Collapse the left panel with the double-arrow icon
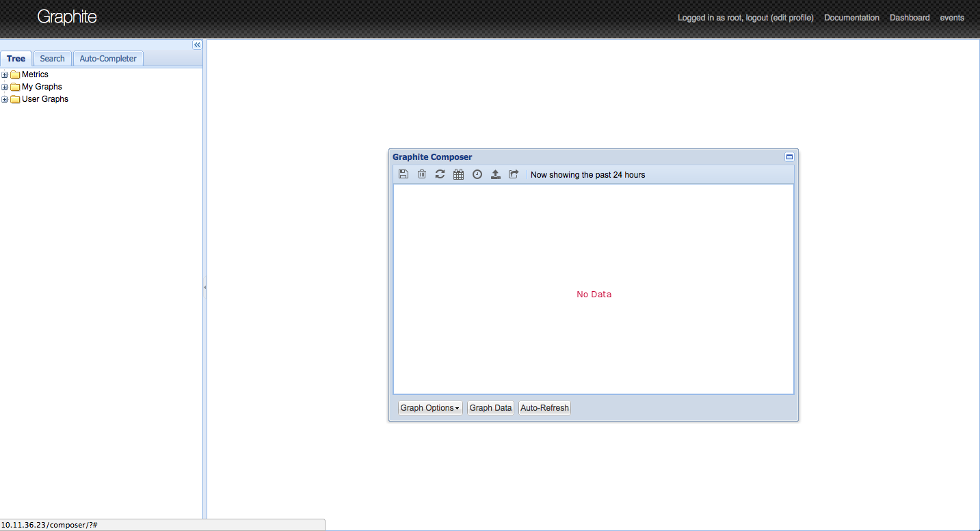 click(x=197, y=45)
